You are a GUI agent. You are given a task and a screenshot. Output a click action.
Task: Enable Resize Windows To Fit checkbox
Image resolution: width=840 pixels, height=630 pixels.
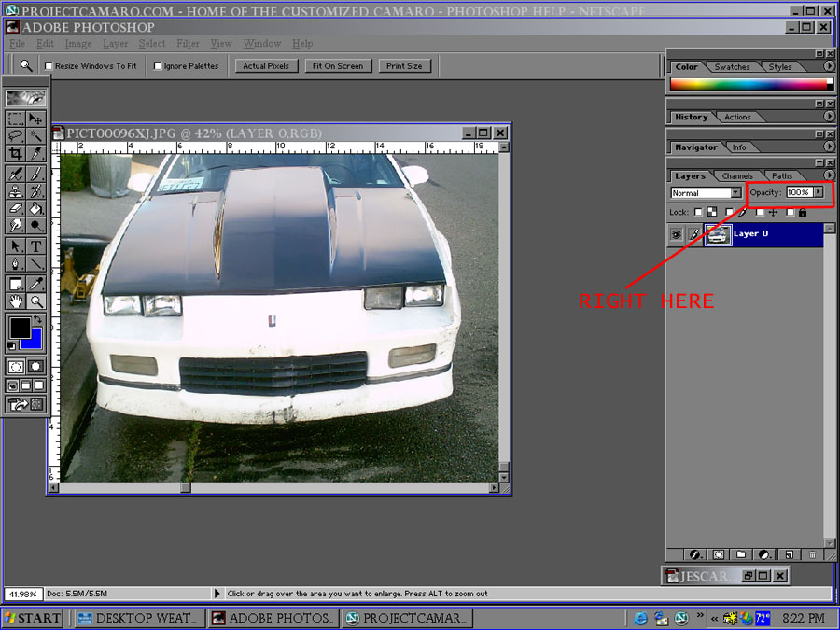[49, 66]
